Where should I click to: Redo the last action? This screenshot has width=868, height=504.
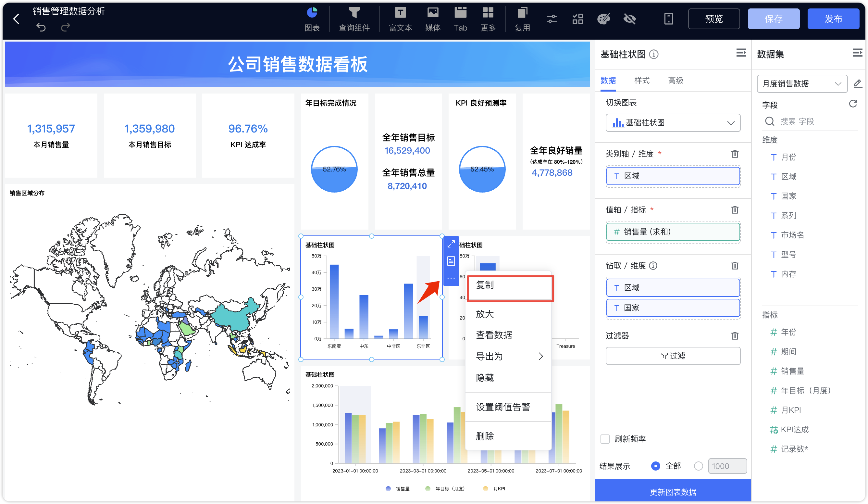pos(66,27)
